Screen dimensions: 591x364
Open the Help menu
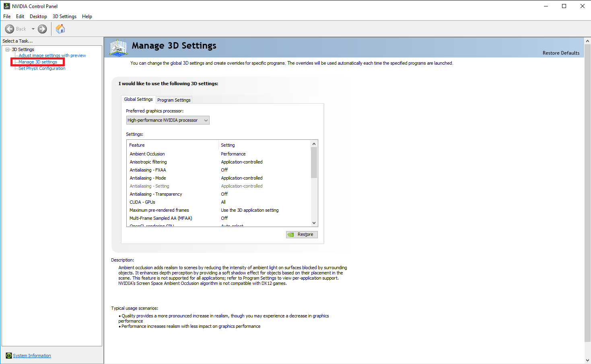pos(87,16)
